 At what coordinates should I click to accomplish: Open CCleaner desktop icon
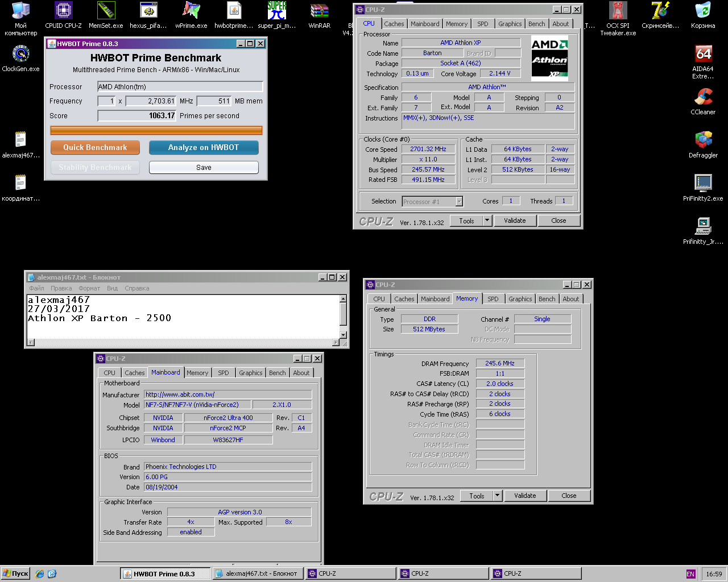(703, 102)
